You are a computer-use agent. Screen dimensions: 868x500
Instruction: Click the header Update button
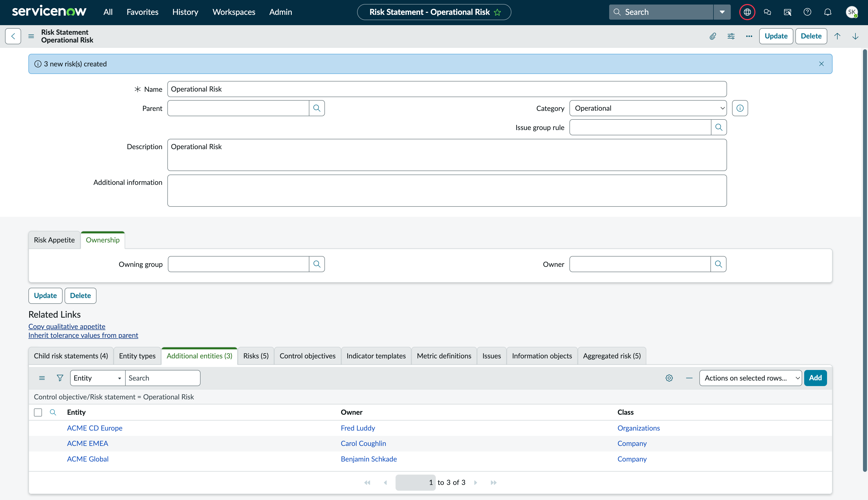[776, 36]
